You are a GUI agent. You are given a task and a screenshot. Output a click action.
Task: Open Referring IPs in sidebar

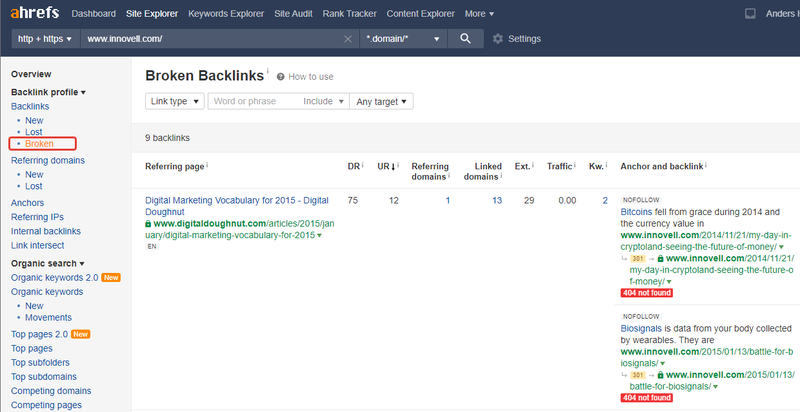tap(37, 217)
